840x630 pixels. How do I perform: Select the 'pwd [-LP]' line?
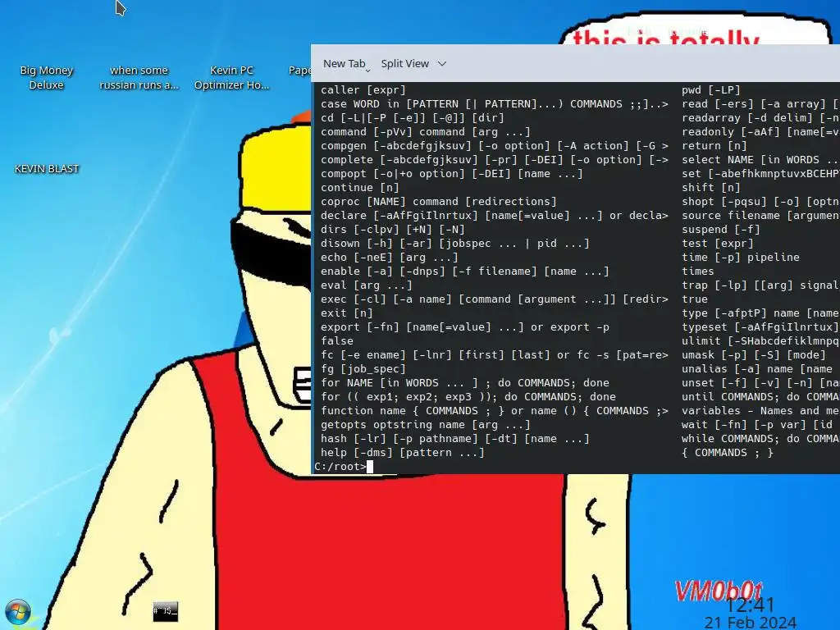click(x=711, y=90)
